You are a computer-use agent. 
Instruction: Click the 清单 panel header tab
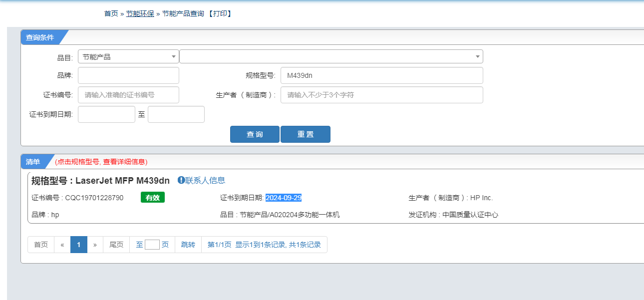[33, 162]
